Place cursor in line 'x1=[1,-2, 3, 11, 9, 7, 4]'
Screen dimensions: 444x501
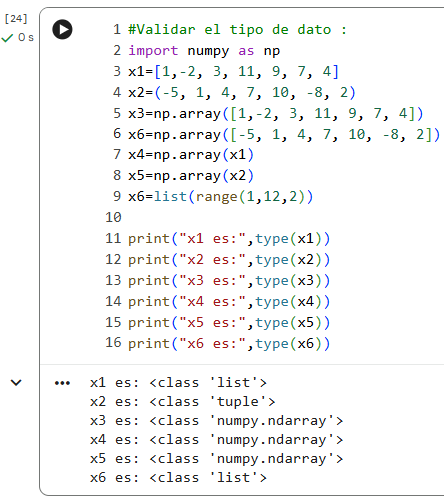(x=233, y=72)
